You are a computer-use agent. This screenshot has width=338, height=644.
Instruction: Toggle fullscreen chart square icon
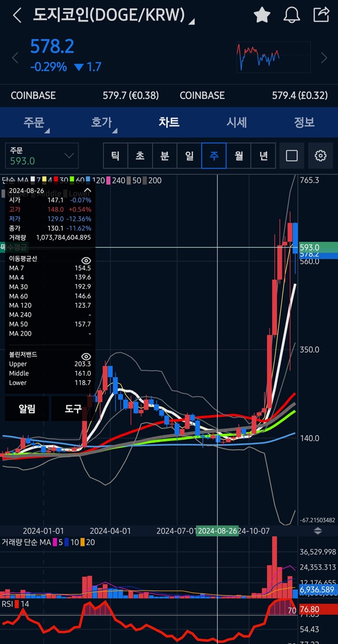pos(292,156)
